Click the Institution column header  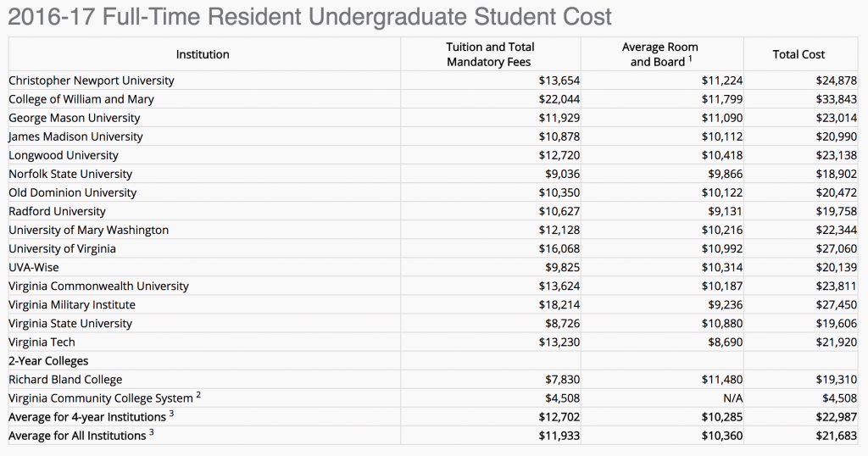click(x=203, y=54)
